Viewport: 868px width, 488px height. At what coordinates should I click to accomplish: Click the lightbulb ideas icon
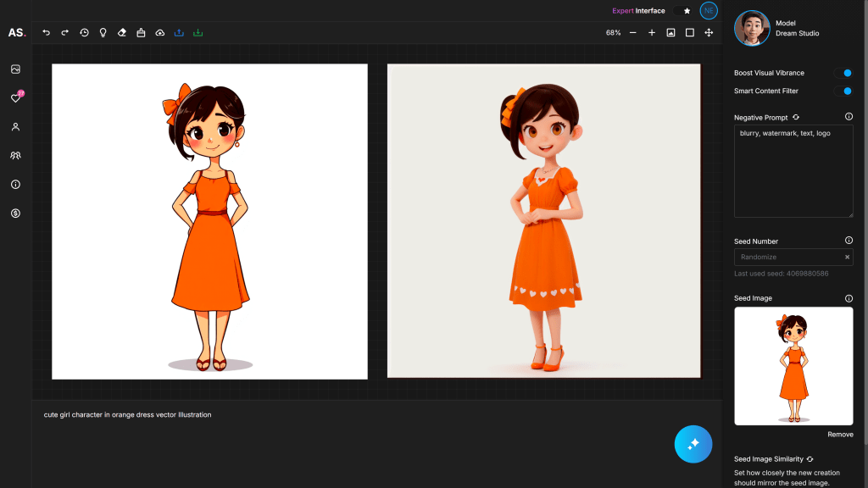click(x=103, y=32)
